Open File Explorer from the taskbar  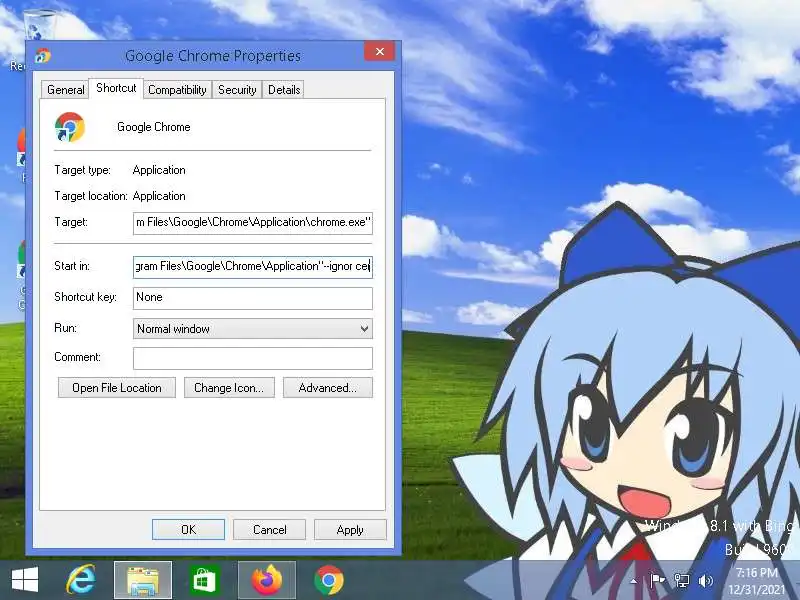(x=143, y=580)
